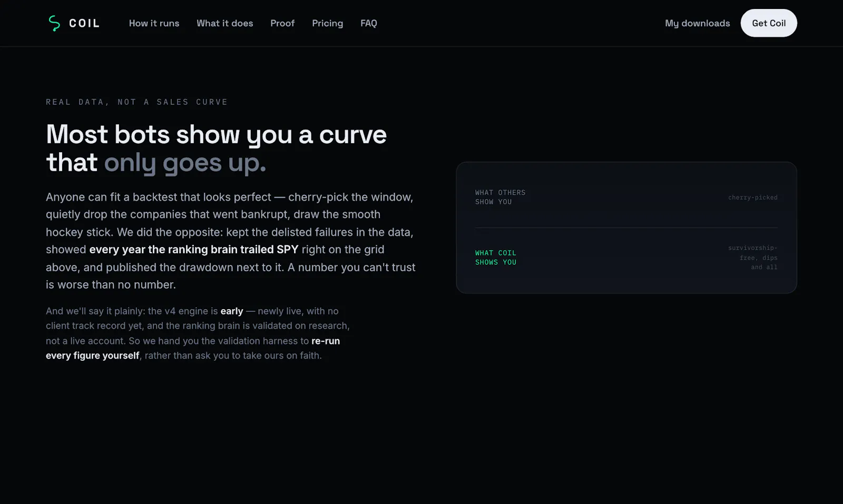Image resolution: width=843 pixels, height=504 pixels.
Task: Click the 'survivorship-free, dips and all' caption
Action: click(x=752, y=258)
